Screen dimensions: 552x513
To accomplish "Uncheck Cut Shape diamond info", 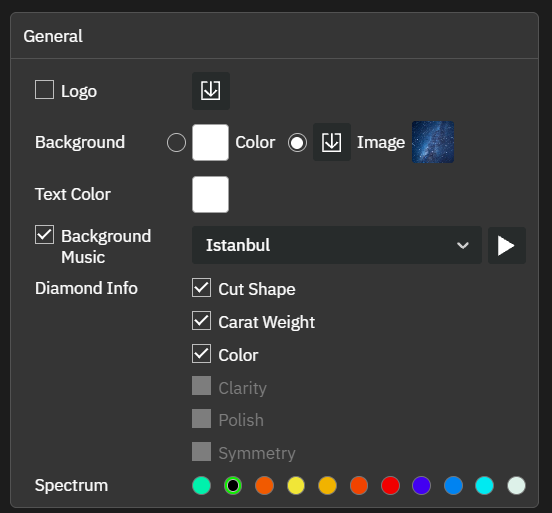I will point(201,288).
